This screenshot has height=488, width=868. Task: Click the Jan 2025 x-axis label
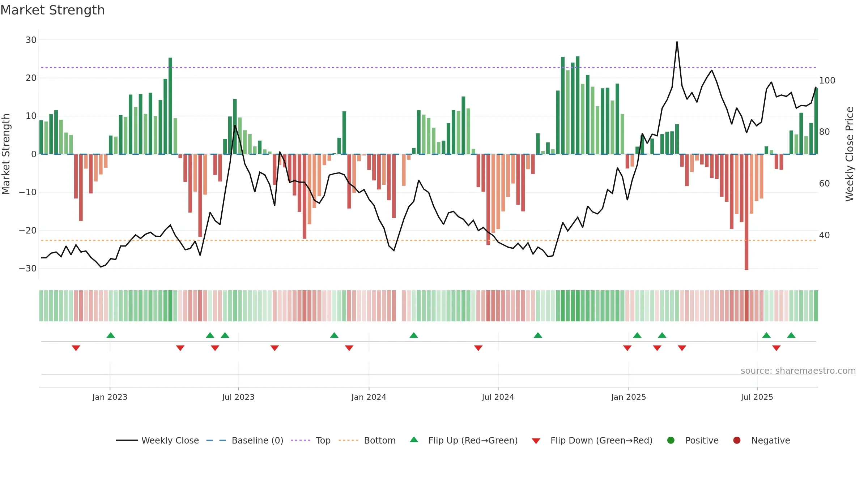[629, 397]
